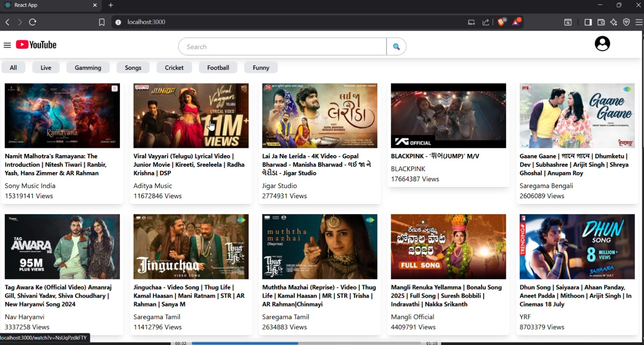Toggle the browser sidebar panel
The height and width of the screenshot is (345, 644).
588,22
